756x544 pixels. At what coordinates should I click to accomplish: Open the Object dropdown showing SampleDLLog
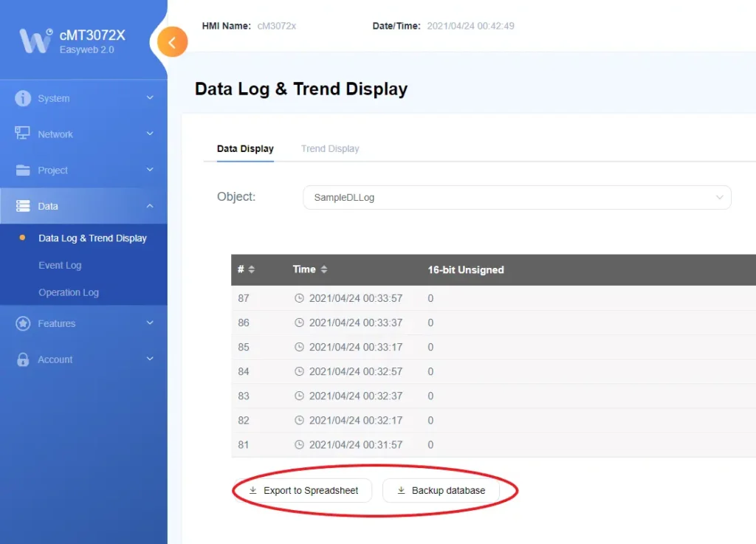click(517, 197)
